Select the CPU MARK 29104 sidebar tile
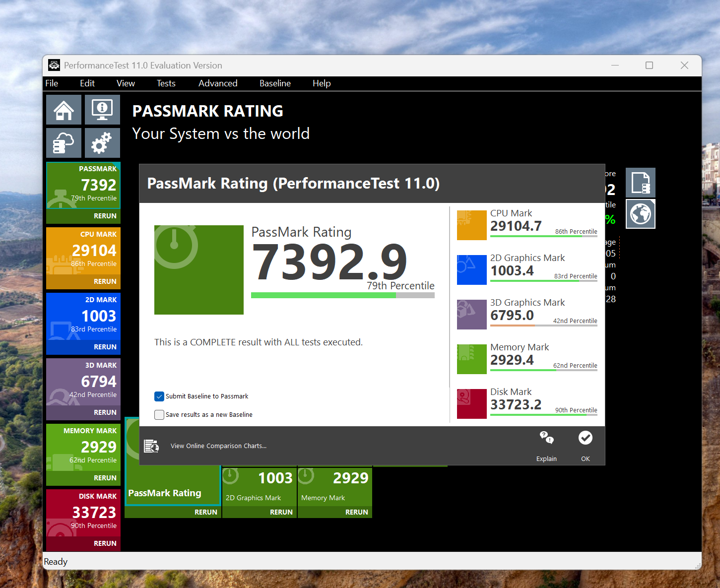Viewport: 720px width, 588px height. tap(83, 251)
